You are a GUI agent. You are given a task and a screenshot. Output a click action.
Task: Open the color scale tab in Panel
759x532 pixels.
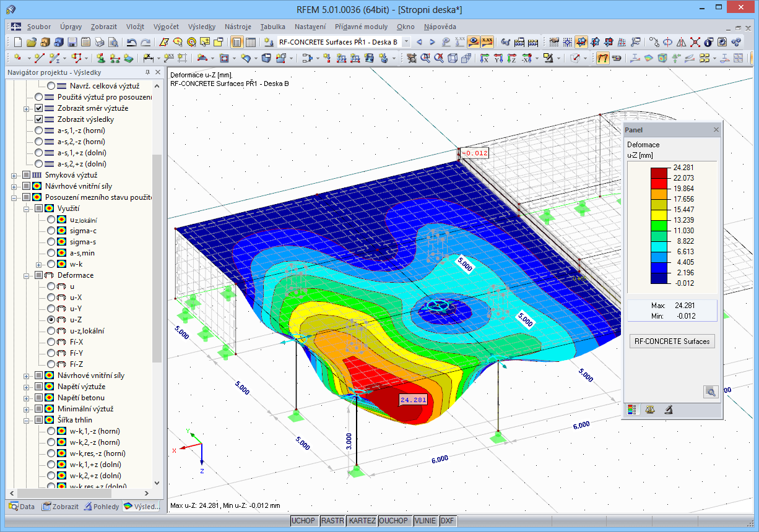tap(631, 410)
